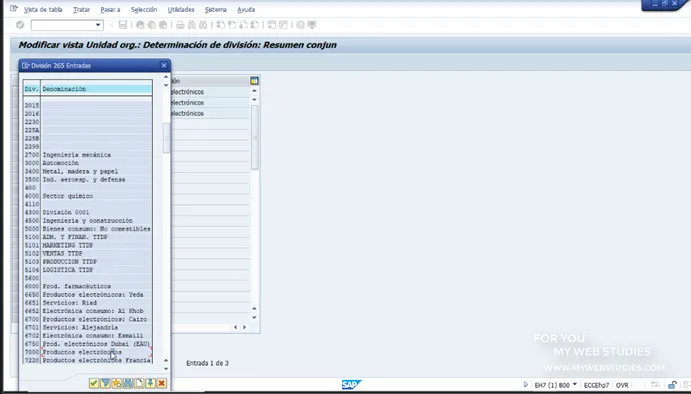The image size is (691, 394).
Task: Click the printer icon in the toolbar
Action: tap(180, 25)
